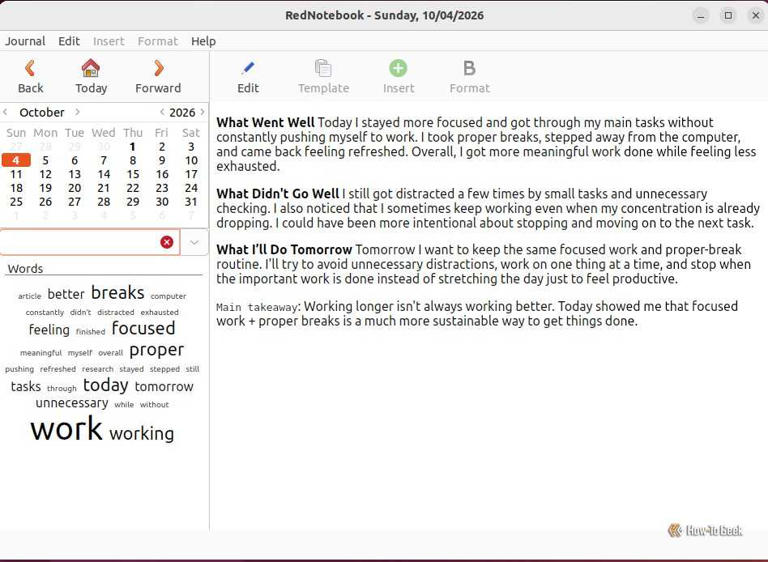Screen dimensions: 768x562
Task: Select October 15 in the calendar
Action: 133,174
